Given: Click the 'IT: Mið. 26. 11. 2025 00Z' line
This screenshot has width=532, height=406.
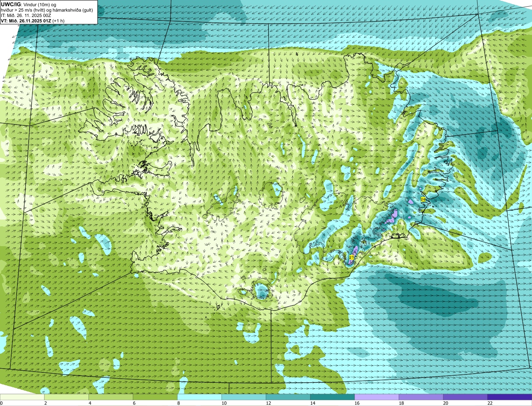Looking at the screenshot, I should point(26,15).
